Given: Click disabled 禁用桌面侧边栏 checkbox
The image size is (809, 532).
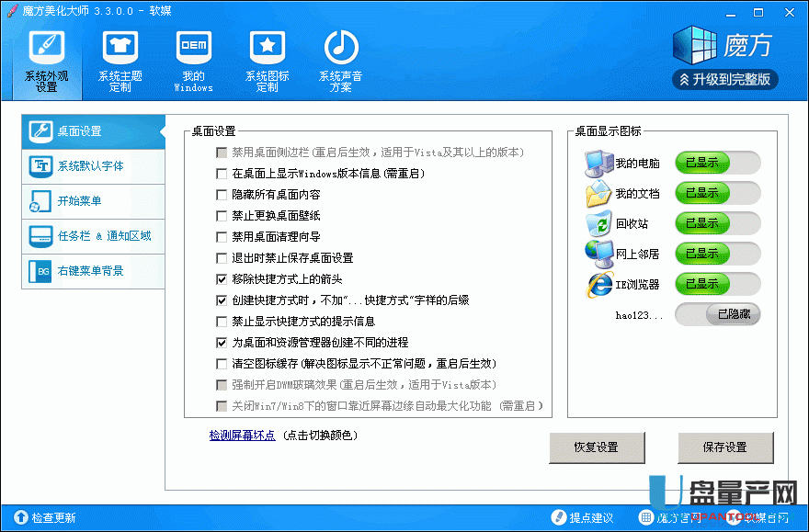Looking at the screenshot, I should pos(222,153).
